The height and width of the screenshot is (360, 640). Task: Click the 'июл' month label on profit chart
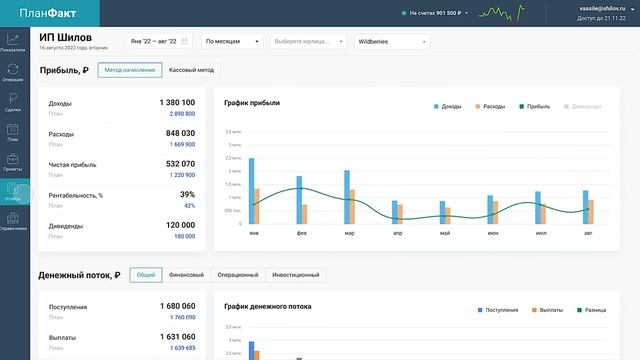(x=541, y=233)
